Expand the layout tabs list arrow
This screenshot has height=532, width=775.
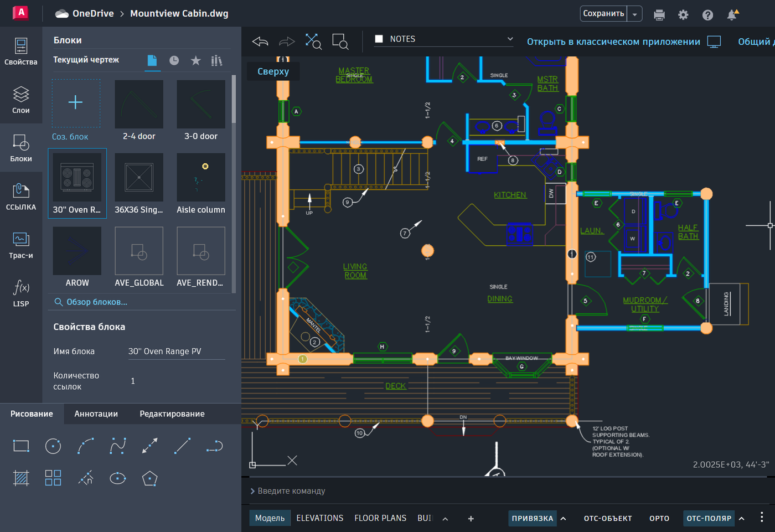tap(445, 519)
